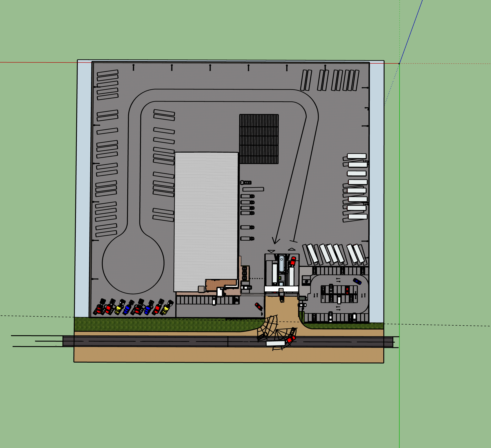Click the rightmost yellow tractor in bottom row
The height and width of the screenshot is (448, 491).
click(167, 308)
